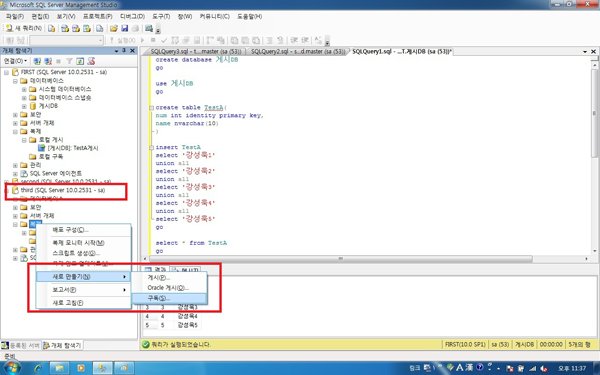Open the 도움말(H) menu

point(249,16)
